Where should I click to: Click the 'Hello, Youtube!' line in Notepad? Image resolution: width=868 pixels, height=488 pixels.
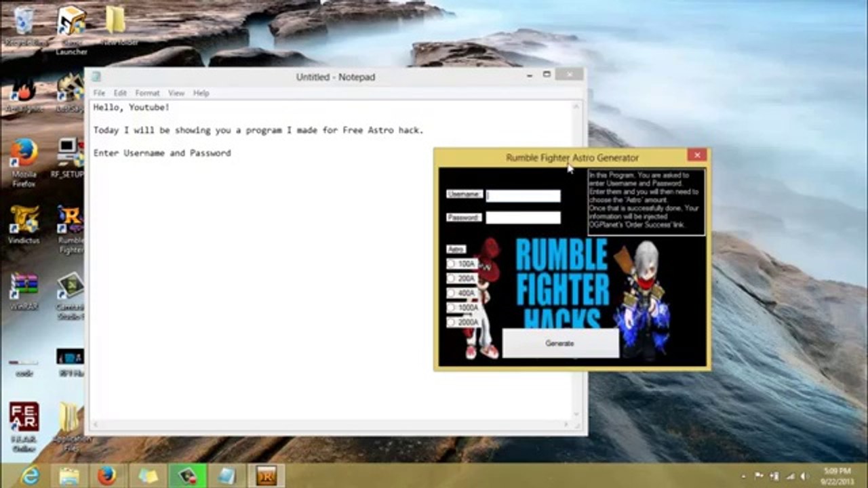[x=132, y=108]
